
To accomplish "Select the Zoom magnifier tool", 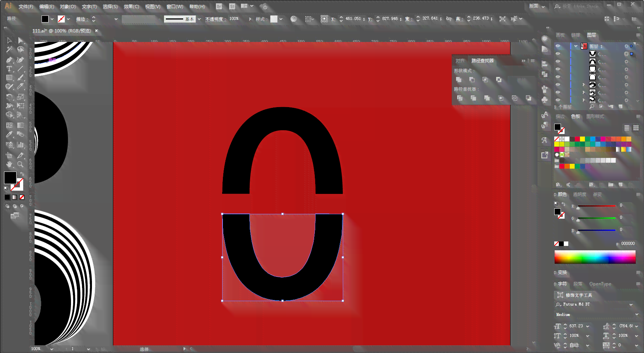I will (21, 165).
